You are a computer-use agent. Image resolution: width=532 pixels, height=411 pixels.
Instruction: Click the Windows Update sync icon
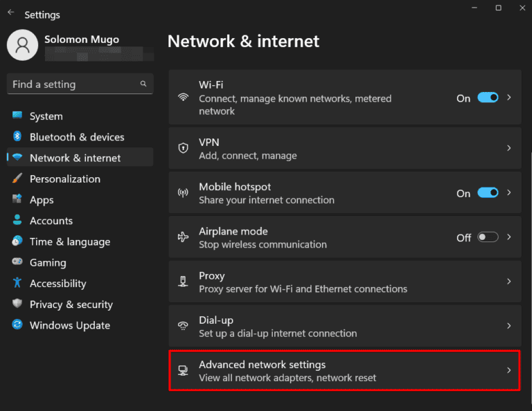click(x=17, y=325)
